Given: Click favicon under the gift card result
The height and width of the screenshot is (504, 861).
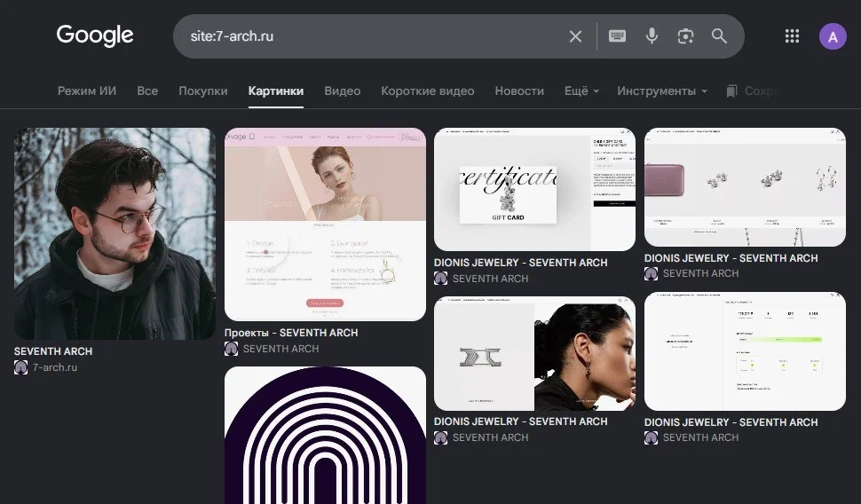Looking at the screenshot, I should 441,279.
